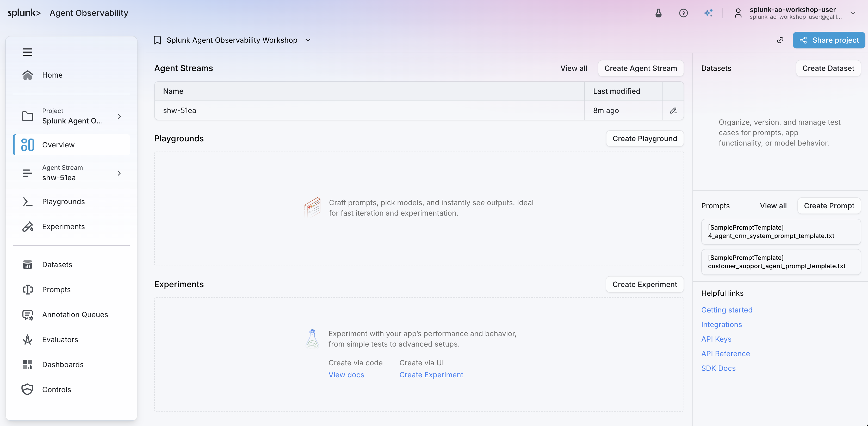
Task: Open the Getting started link
Action: click(x=727, y=310)
